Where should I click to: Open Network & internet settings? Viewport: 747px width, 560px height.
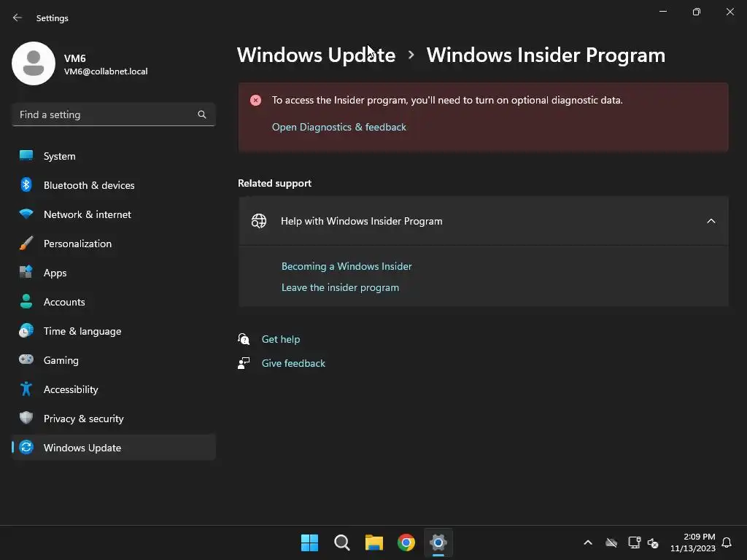pos(113,214)
